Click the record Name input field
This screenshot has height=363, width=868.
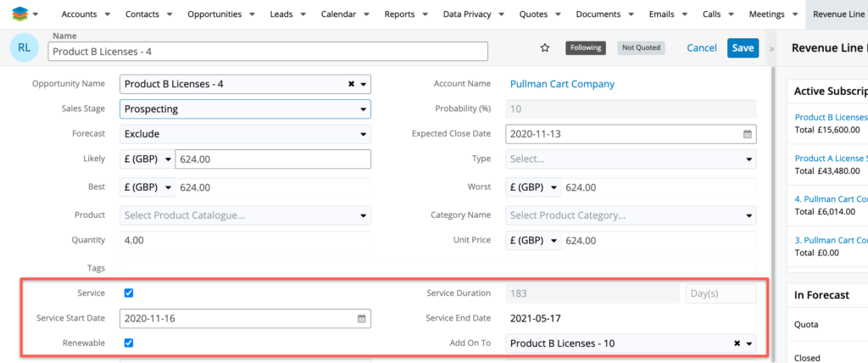[268, 52]
